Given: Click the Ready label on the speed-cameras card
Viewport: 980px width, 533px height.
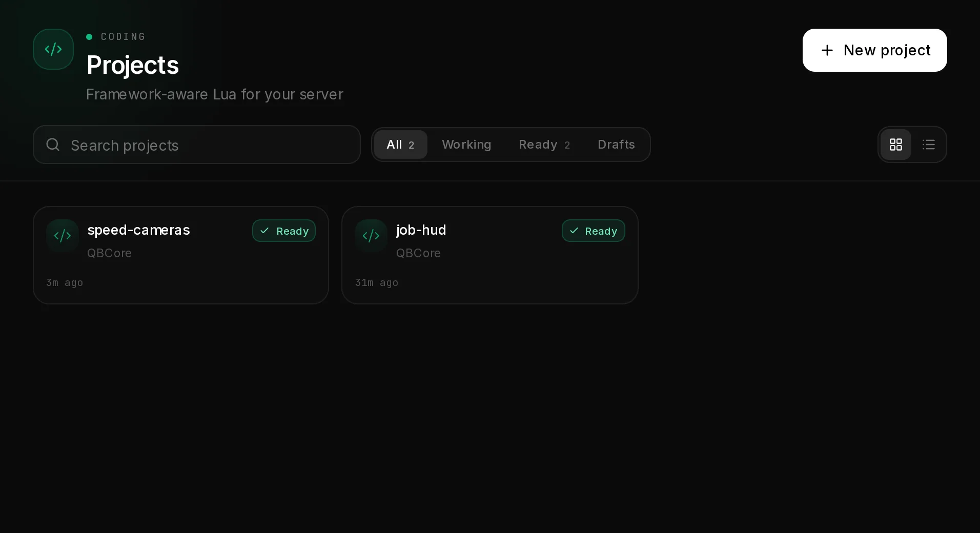Looking at the screenshot, I should tap(292, 231).
